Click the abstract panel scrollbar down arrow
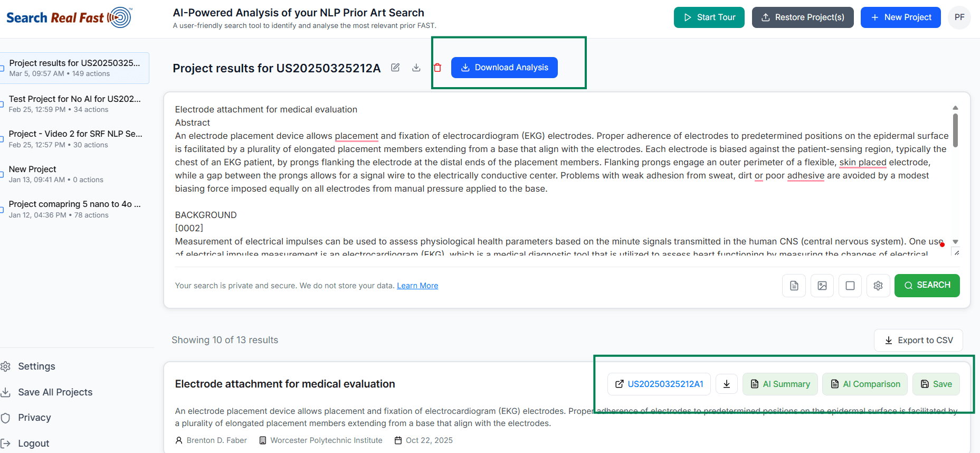The height and width of the screenshot is (453, 980). (955, 242)
